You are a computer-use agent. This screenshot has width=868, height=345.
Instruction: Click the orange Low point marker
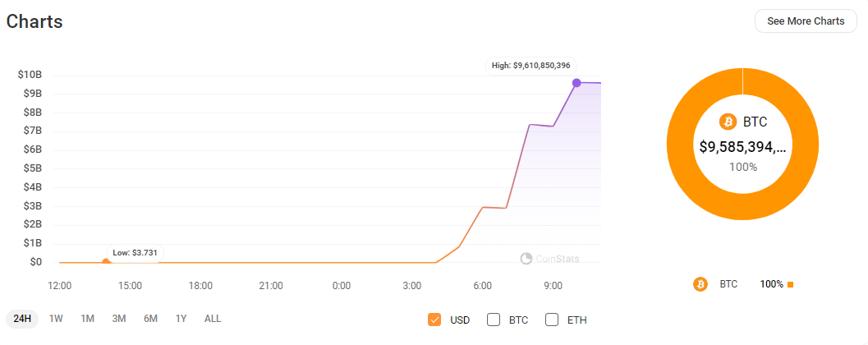[105, 262]
